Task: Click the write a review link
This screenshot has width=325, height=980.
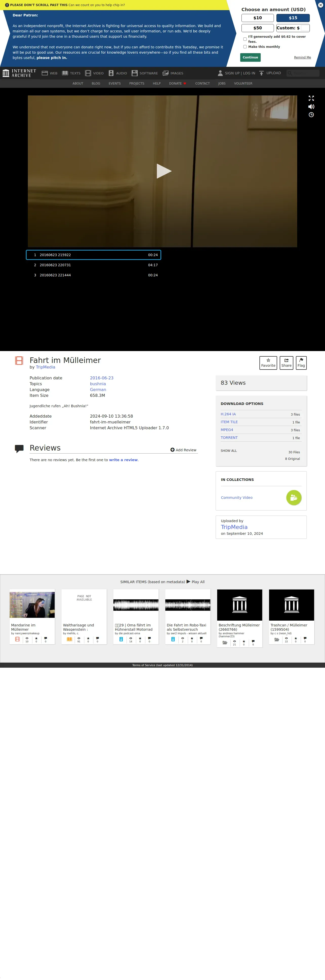Action: coord(123,460)
